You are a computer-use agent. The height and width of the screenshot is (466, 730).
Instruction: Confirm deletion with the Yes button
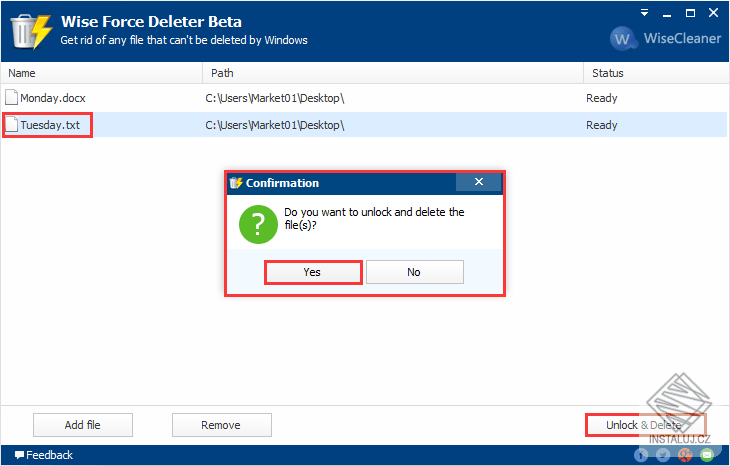[x=312, y=272]
